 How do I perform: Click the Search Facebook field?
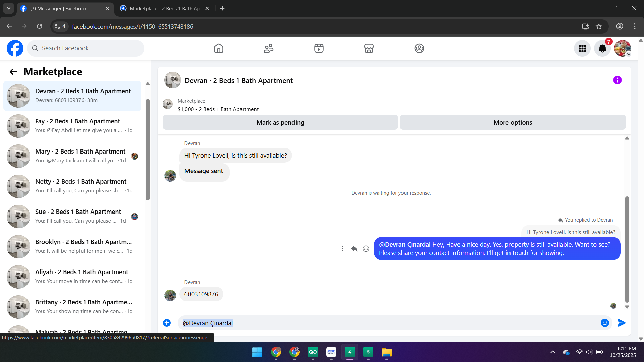[x=86, y=48]
